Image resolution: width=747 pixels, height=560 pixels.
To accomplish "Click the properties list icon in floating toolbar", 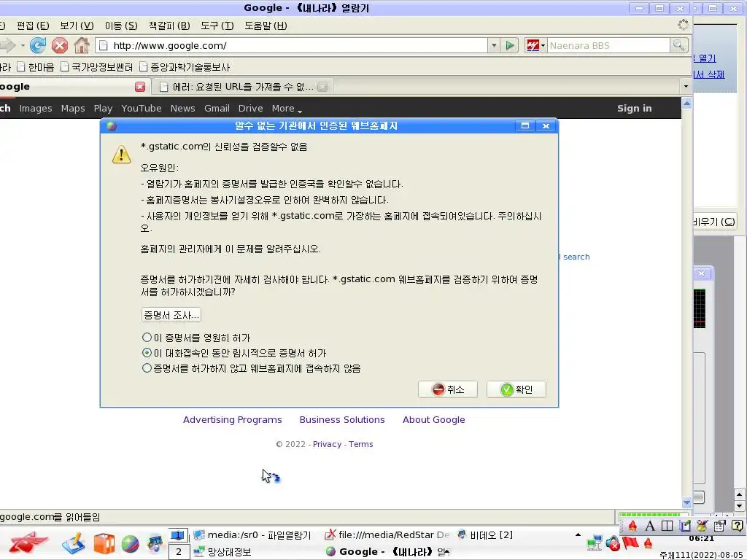I will (x=719, y=526).
